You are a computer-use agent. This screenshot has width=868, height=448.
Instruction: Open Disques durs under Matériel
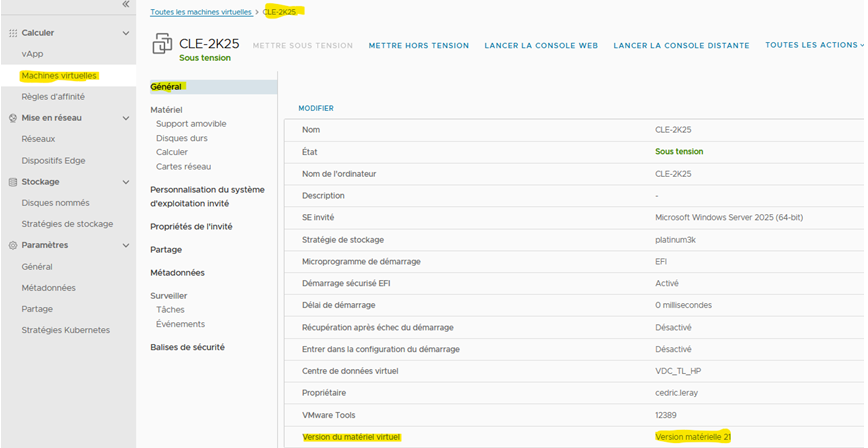(x=182, y=138)
